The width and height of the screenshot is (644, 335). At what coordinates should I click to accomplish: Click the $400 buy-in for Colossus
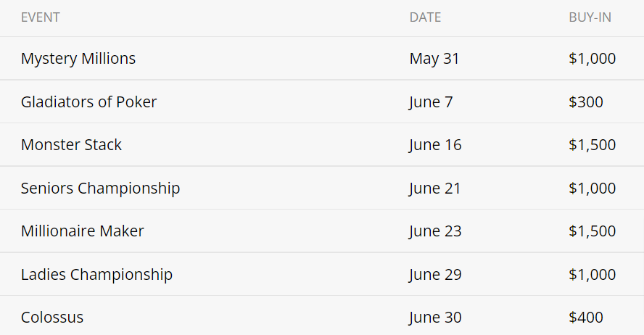click(586, 318)
